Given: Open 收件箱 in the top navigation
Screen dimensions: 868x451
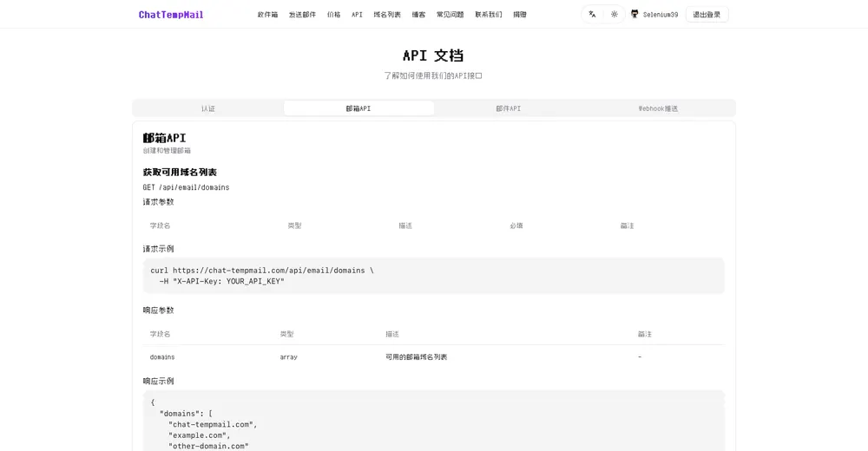Looking at the screenshot, I should pos(267,15).
